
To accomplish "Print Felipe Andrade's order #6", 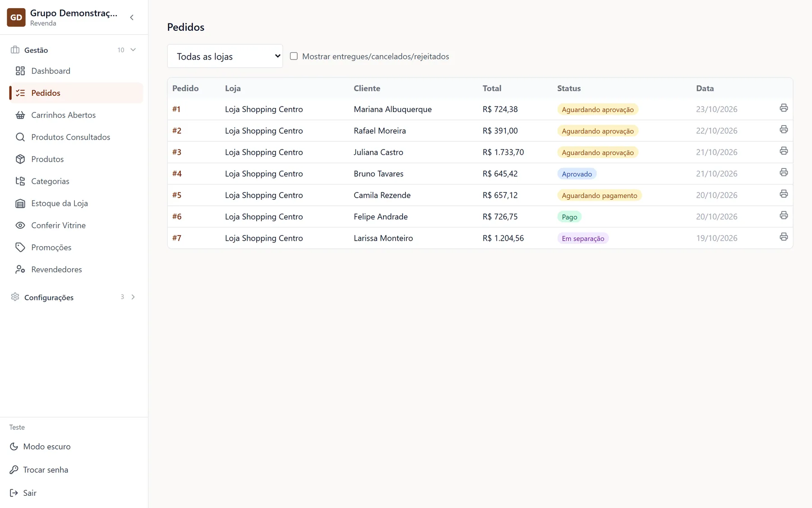I will (784, 215).
